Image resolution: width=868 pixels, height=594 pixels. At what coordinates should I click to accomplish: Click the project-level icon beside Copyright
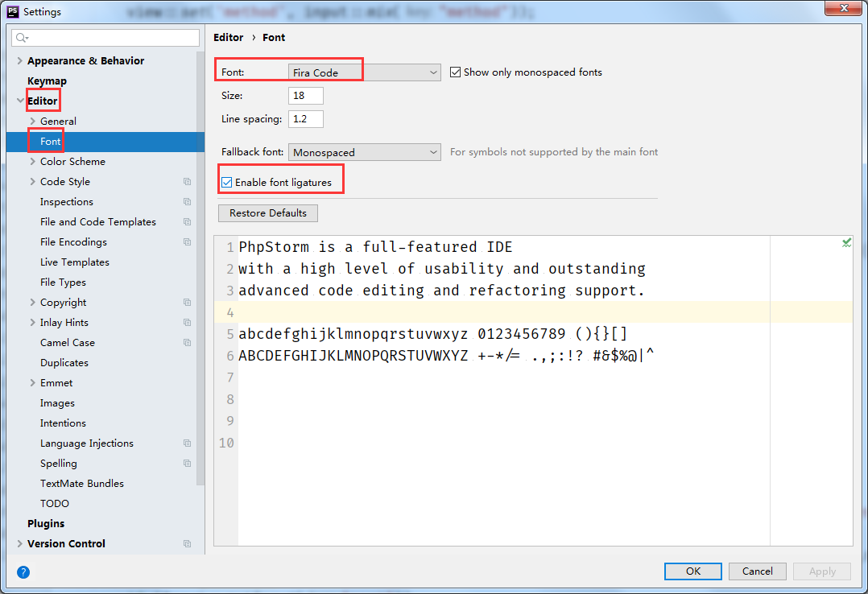click(187, 303)
